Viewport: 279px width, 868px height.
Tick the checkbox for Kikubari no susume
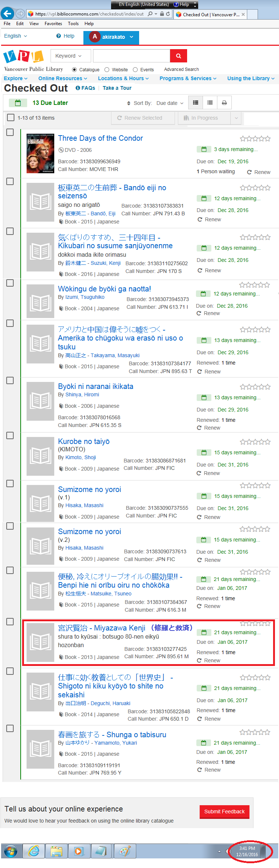10,231
